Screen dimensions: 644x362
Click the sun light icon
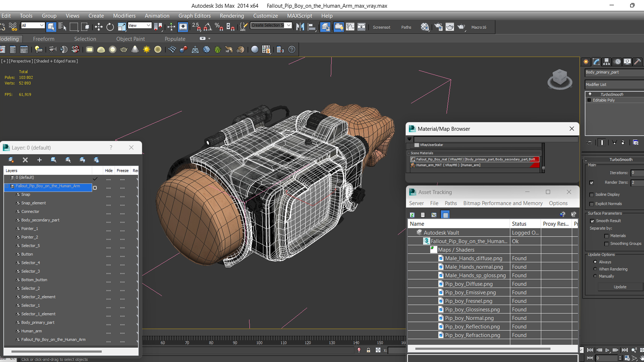pos(146,50)
